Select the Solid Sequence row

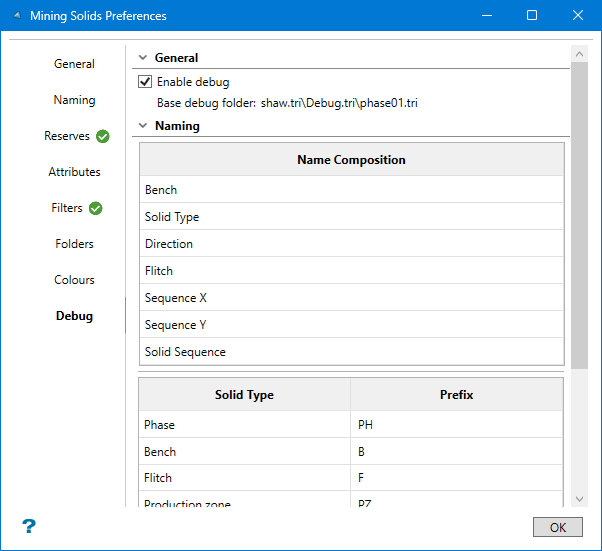pyautogui.click(x=351, y=352)
